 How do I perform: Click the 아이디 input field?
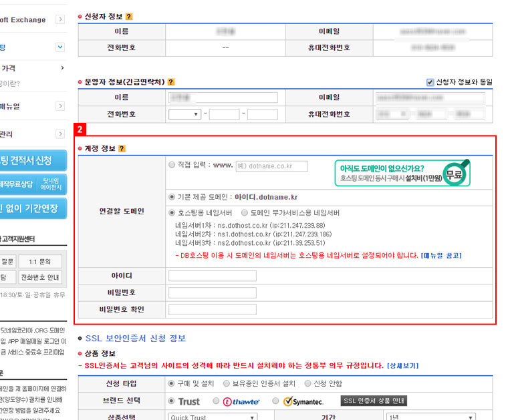(x=212, y=276)
